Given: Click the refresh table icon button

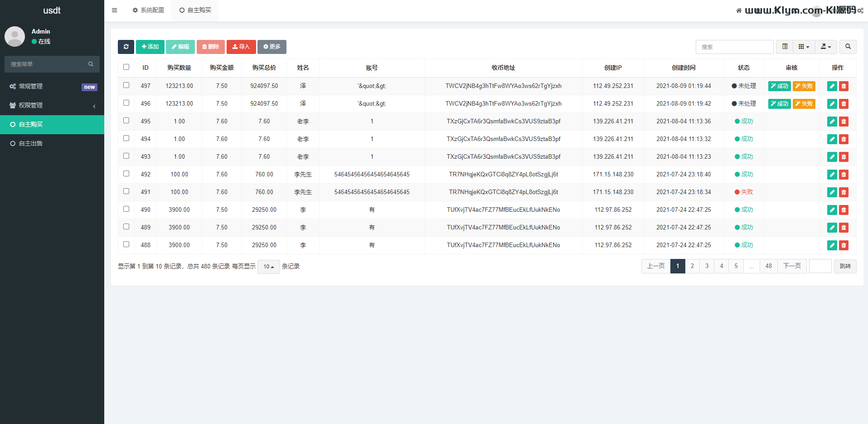Looking at the screenshot, I should pos(126,47).
